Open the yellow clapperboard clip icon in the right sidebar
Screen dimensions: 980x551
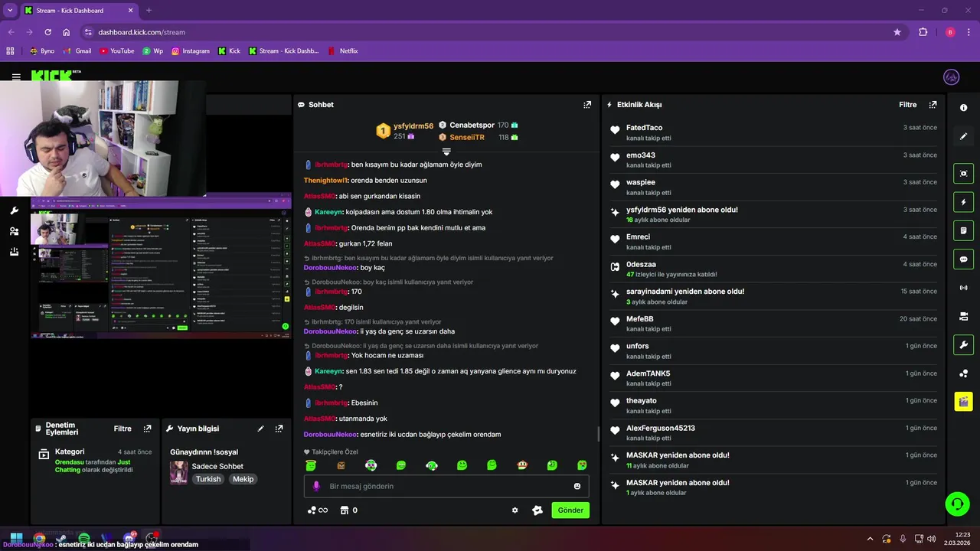point(963,401)
